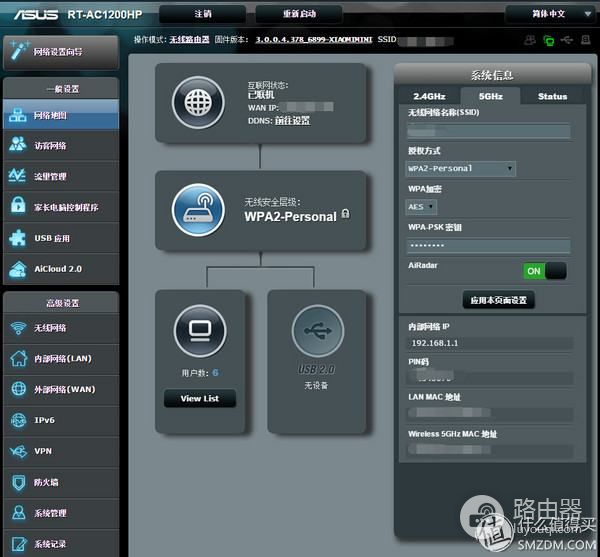The height and width of the screenshot is (557, 600).
Task: Click the client computers icon
Action: [x=200, y=331]
